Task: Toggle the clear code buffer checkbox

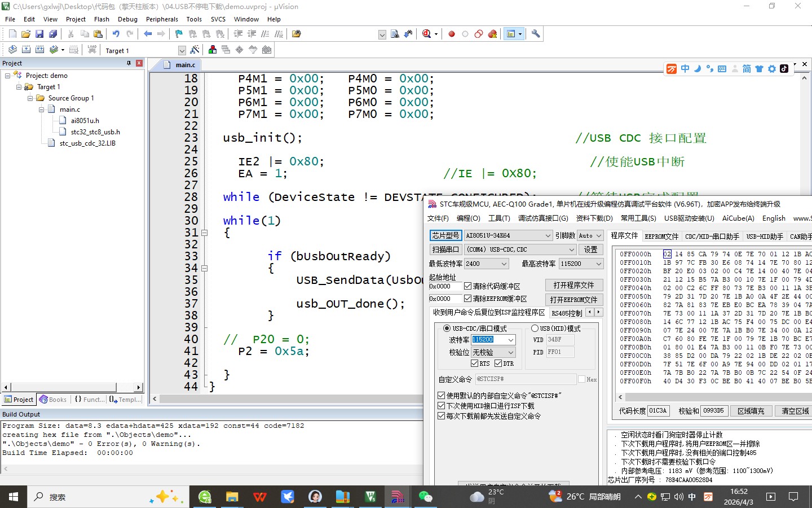Action: coord(467,286)
